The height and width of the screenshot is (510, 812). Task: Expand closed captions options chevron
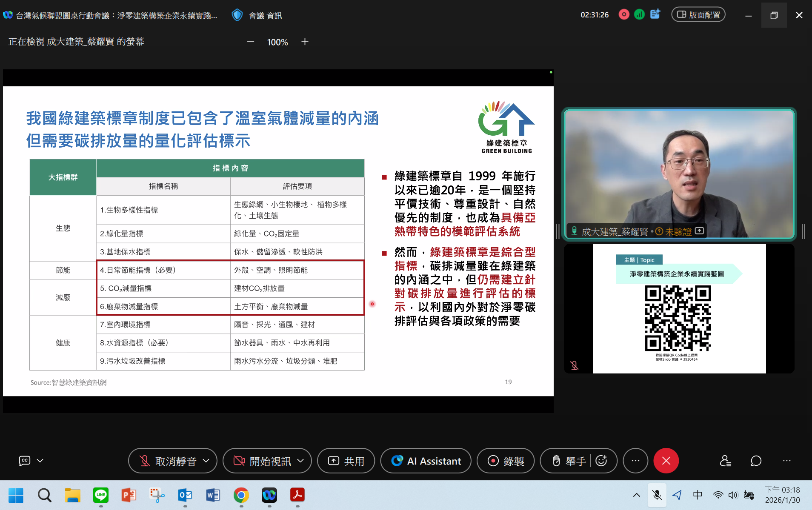[40, 461]
